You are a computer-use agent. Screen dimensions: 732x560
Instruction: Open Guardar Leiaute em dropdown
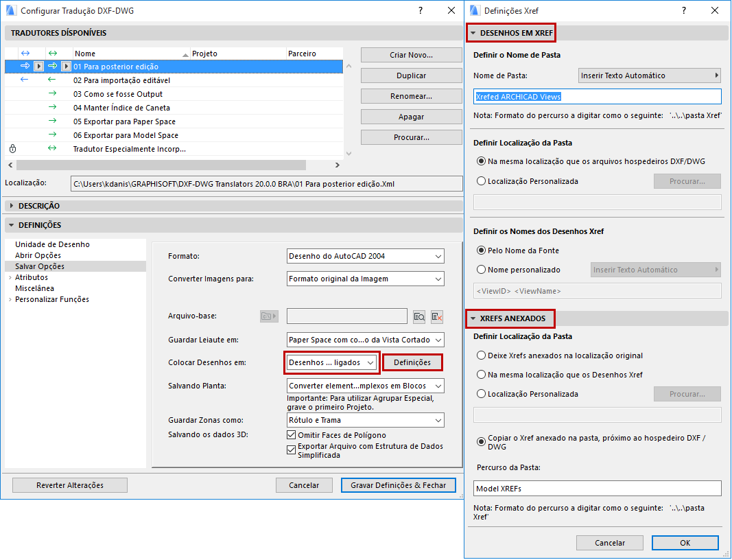pos(365,340)
